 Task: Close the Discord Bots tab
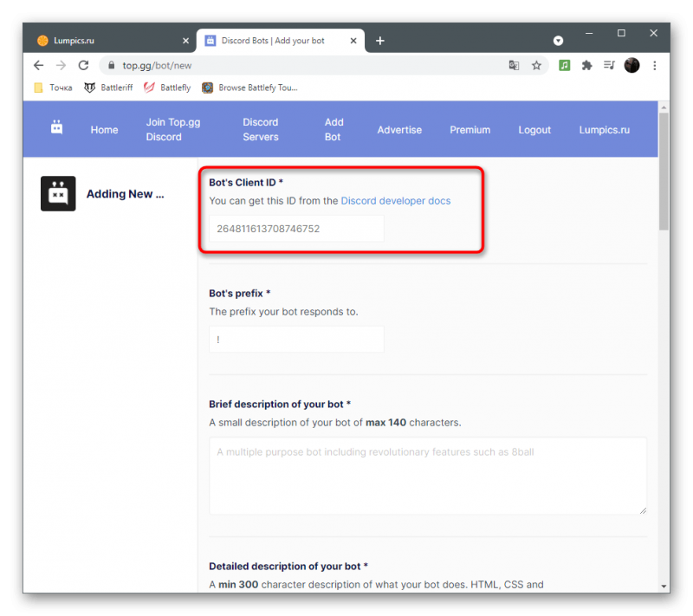click(353, 41)
